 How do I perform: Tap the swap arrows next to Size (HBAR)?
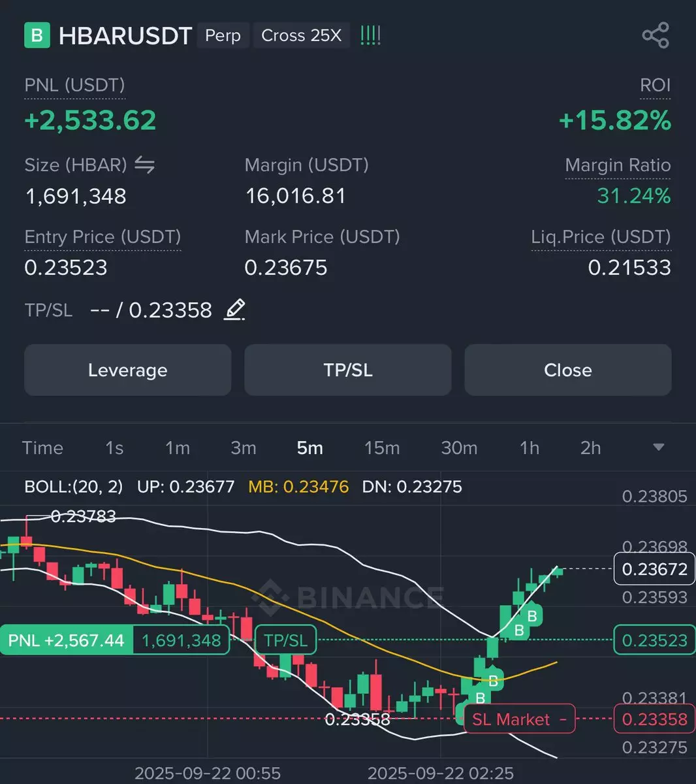[144, 165]
